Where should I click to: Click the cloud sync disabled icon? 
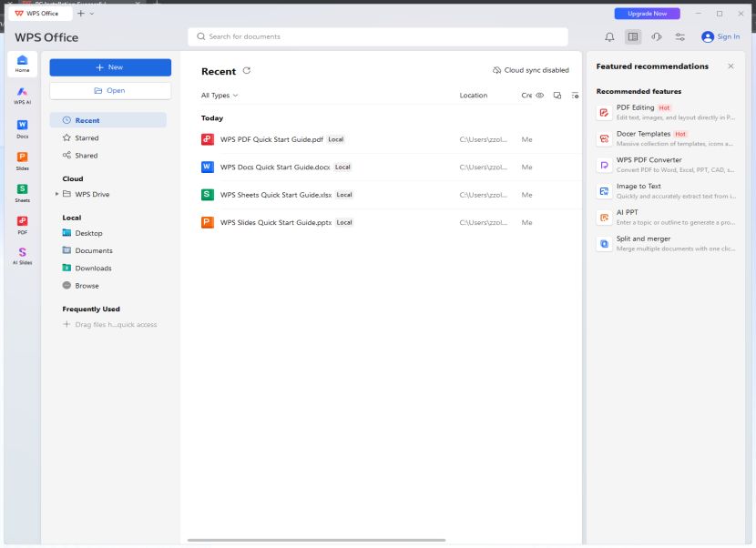point(496,70)
